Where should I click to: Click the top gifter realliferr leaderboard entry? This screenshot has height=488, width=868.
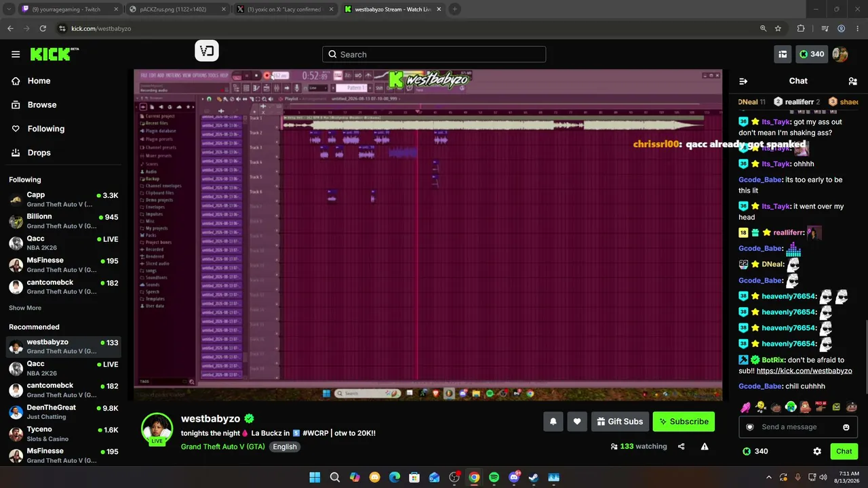797,102
